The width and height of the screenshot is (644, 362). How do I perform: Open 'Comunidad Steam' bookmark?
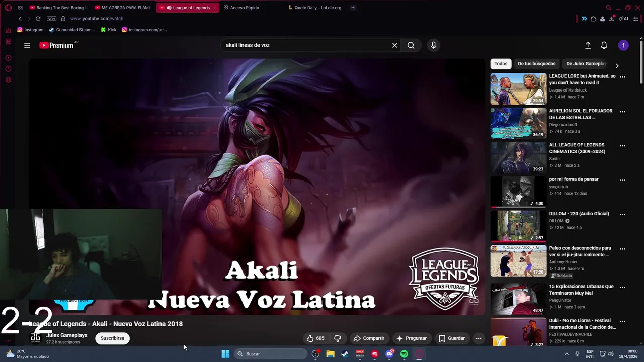point(71,30)
